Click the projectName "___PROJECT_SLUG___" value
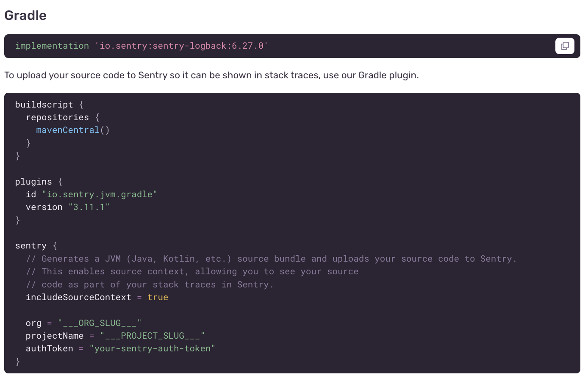Image resolution: width=588 pixels, height=381 pixels. tap(153, 336)
